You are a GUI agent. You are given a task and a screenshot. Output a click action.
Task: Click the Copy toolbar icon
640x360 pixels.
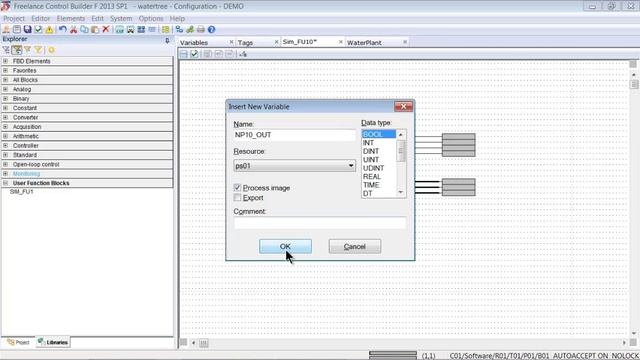click(84, 29)
